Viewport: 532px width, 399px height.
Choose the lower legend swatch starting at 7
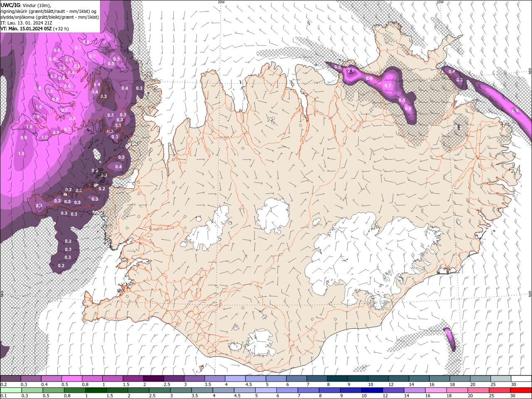(x=308, y=390)
